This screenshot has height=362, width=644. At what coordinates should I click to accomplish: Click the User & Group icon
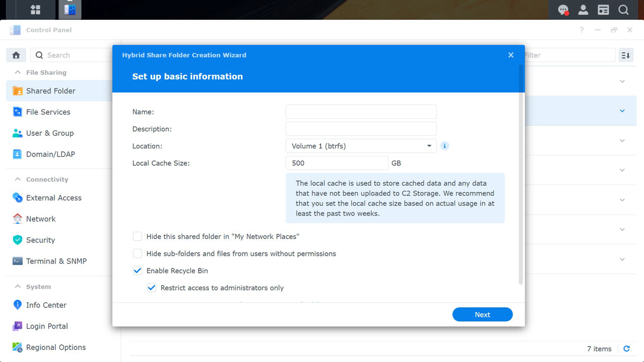point(18,133)
